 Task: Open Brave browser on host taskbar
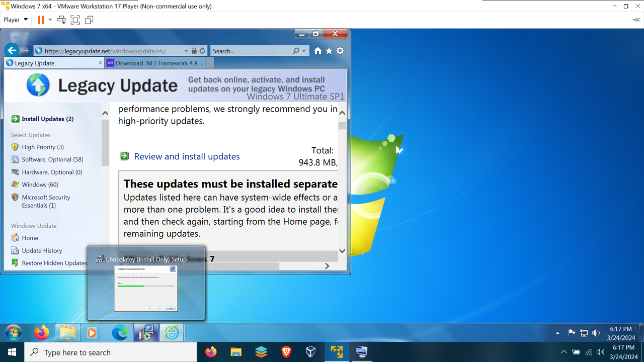(286, 352)
